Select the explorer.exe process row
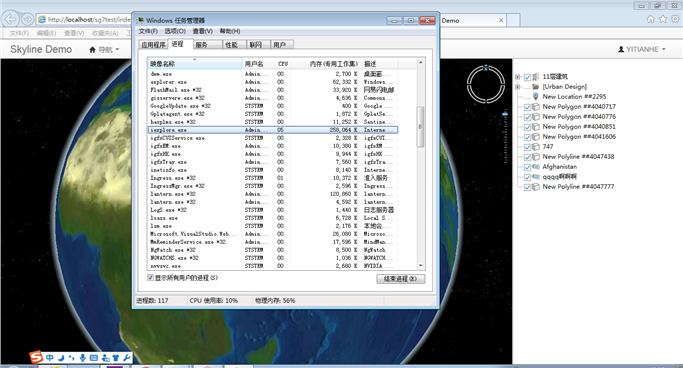Screen dimensions: 683x368 [273, 82]
